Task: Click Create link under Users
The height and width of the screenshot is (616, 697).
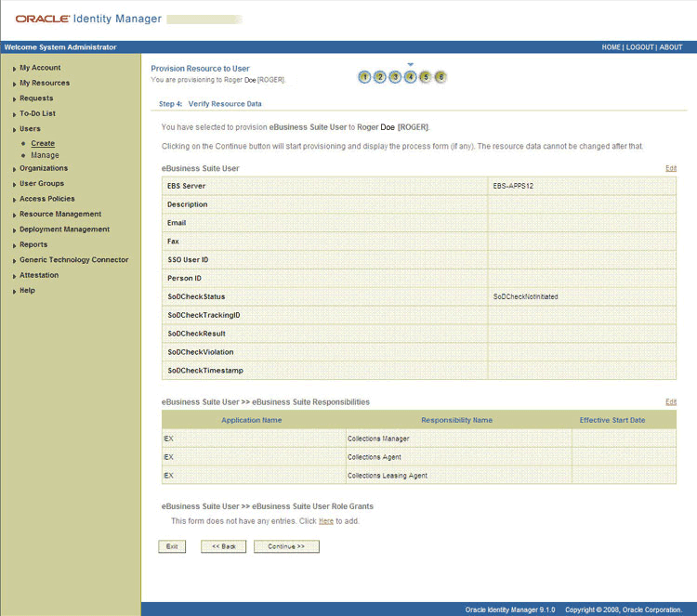Action: pyautogui.click(x=43, y=143)
